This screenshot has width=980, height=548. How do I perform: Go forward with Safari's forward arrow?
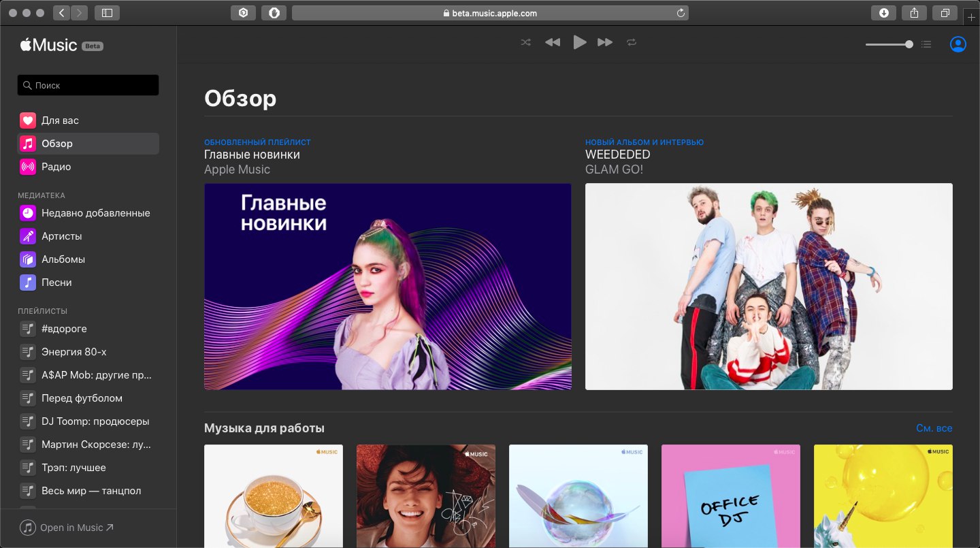pos(79,12)
